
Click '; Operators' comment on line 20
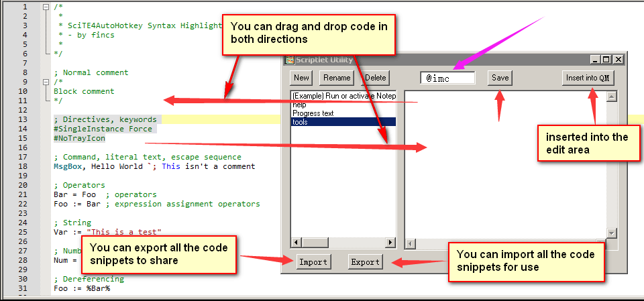(79, 185)
